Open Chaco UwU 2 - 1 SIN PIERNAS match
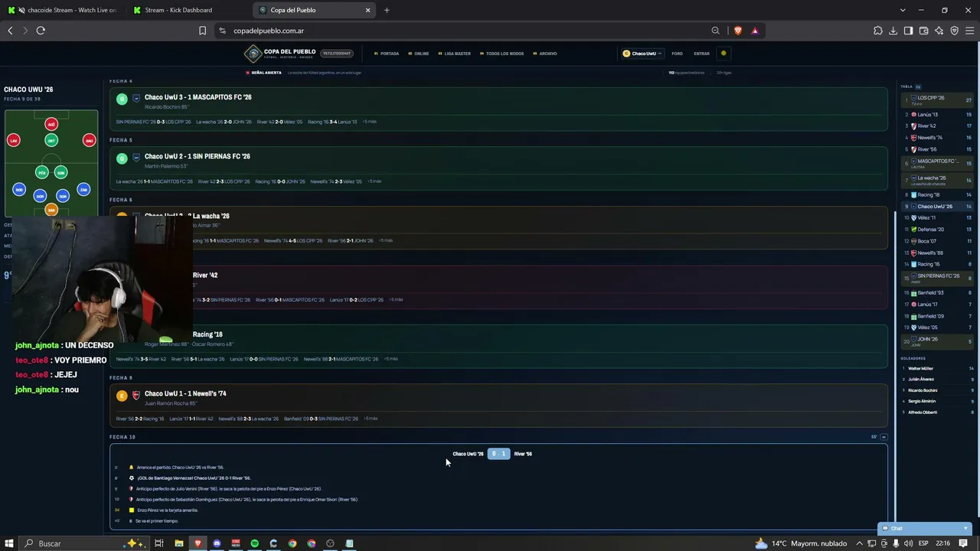The width and height of the screenshot is (980, 551). coord(498,168)
